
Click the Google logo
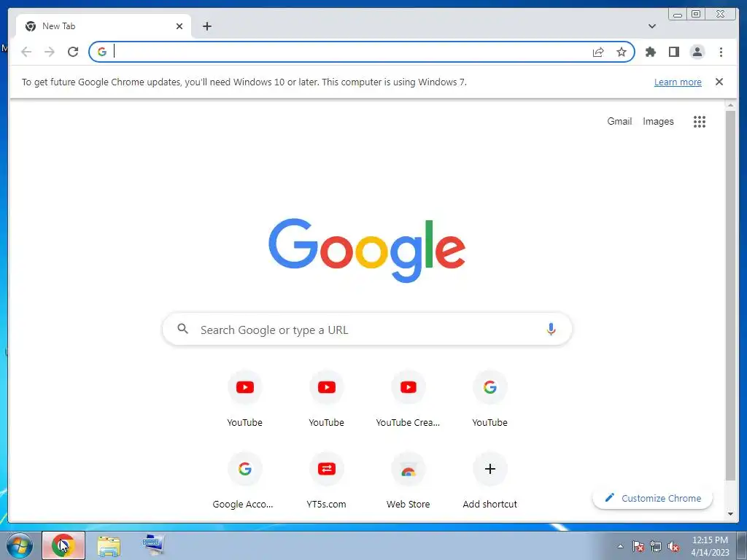point(367,250)
